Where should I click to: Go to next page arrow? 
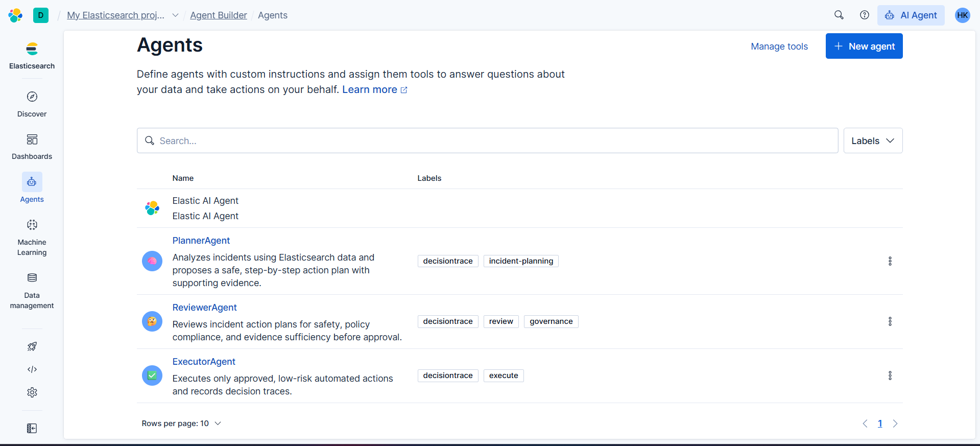click(895, 424)
